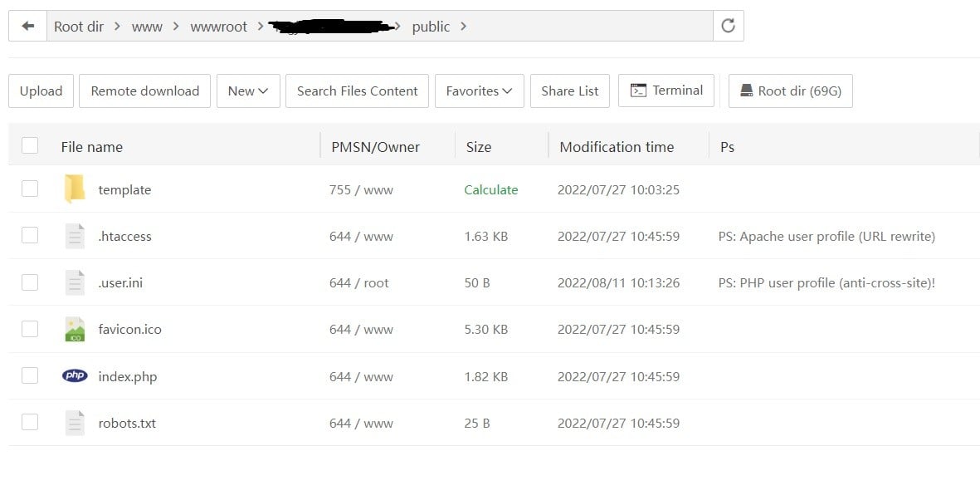This screenshot has width=980, height=500.
Task: Click the wwwroot breadcrumb segment
Action: pos(218,27)
